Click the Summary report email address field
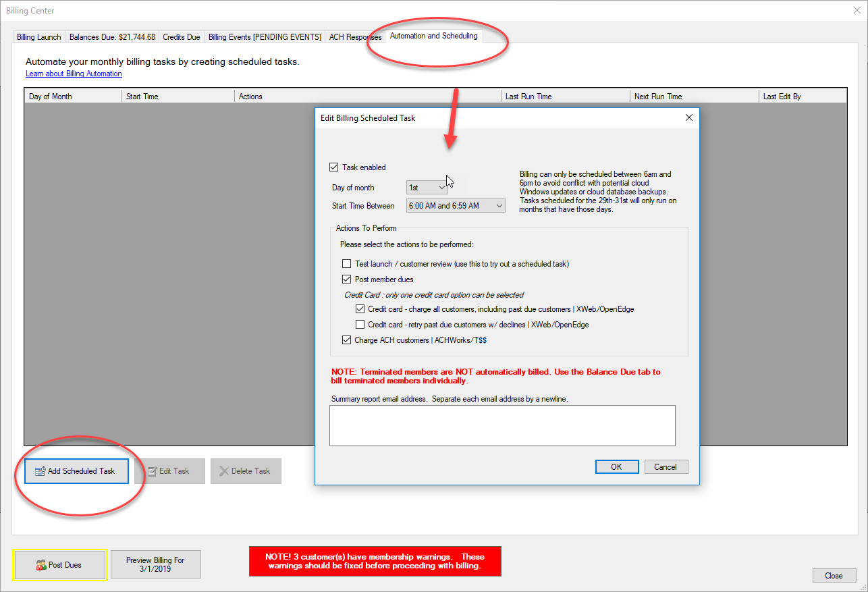Viewport: 868px width, 592px height. tap(502, 425)
